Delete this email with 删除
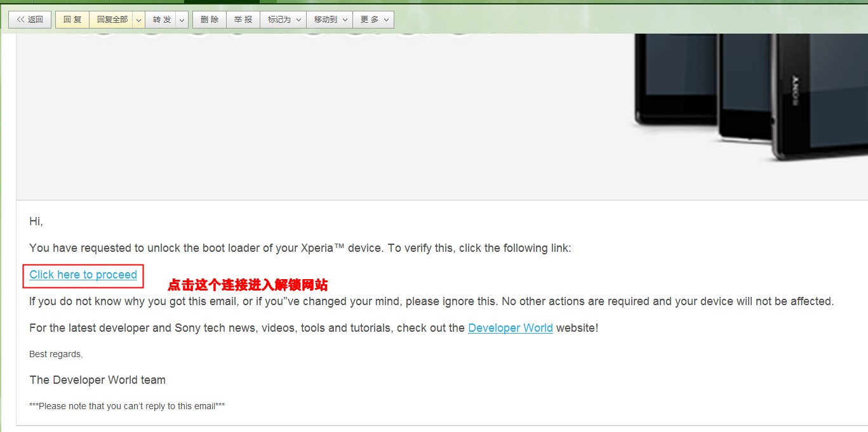 (210, 20)
